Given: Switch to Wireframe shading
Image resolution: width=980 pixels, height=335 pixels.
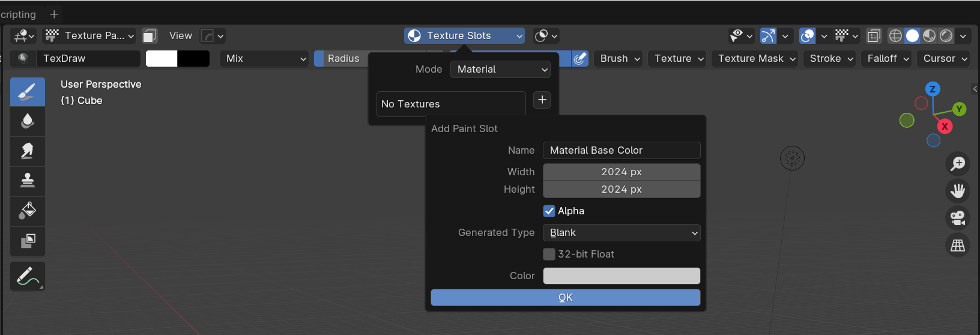Looking at the screenshot, I should [895, 36].
